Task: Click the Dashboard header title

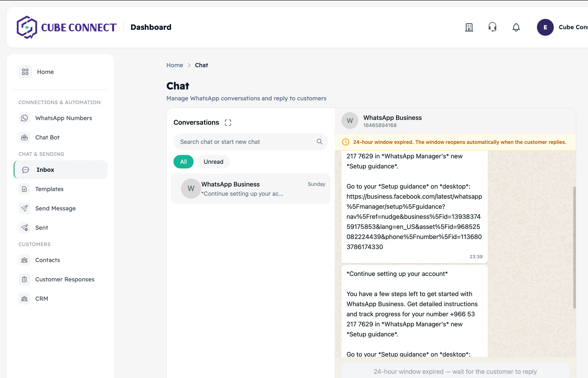Action: pyautogui.click(x=151, y=27)
